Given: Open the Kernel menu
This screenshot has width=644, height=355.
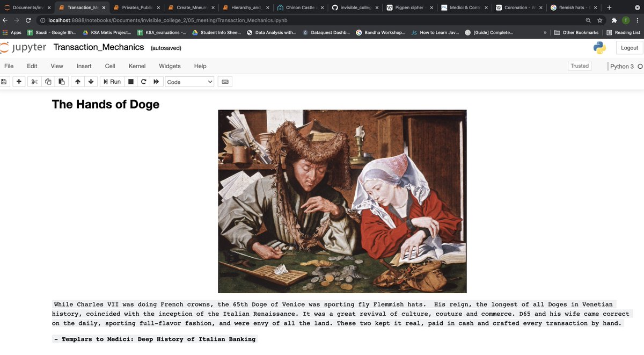Looking at the screenshot, I should pos(137,66).
